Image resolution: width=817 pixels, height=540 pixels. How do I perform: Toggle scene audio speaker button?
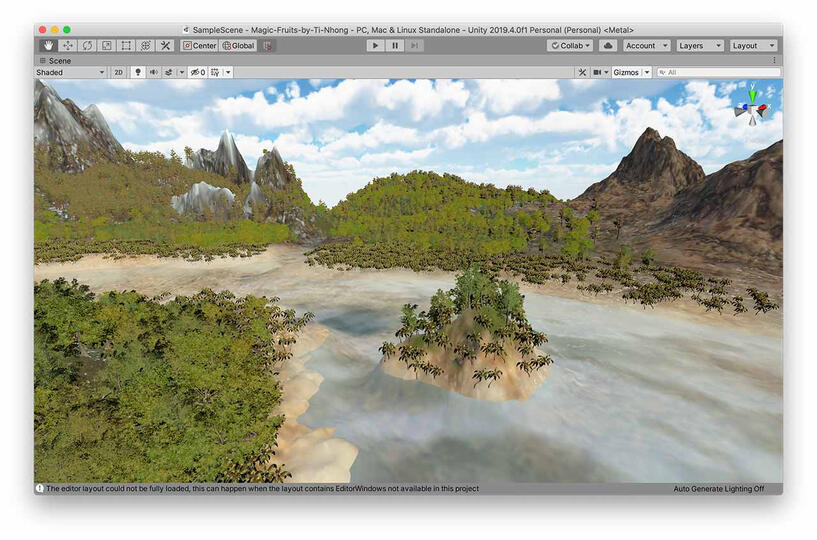[154, 73]
